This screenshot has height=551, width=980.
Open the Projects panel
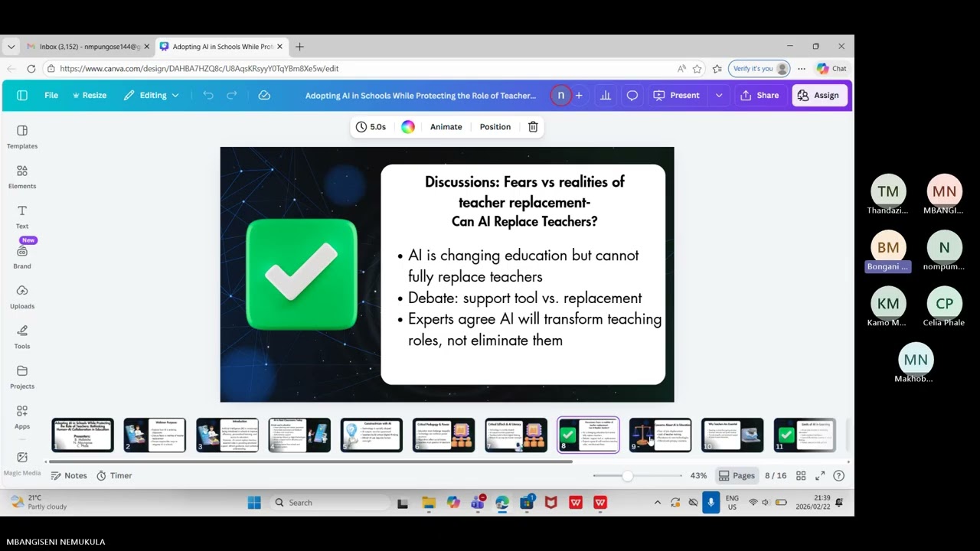pos(22,377)
